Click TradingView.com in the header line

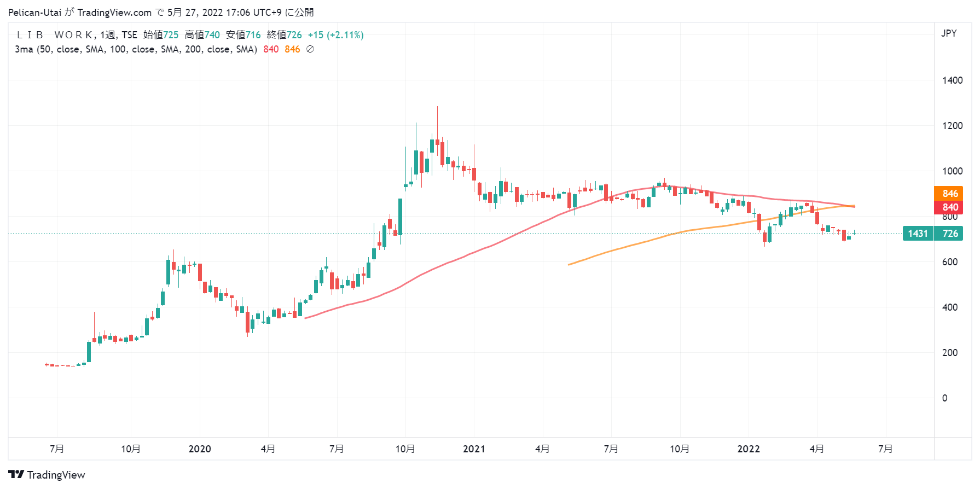[114, 13]
